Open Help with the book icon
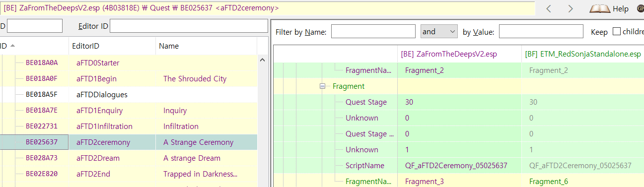The height and width of the screenshot is (187, 644). click(609, 8)
